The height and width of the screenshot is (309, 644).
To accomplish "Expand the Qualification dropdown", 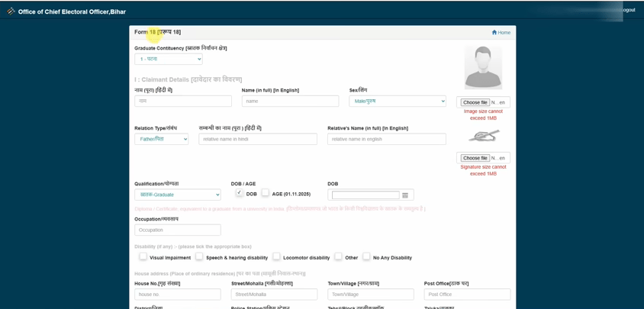I will [x=177, y=195].
